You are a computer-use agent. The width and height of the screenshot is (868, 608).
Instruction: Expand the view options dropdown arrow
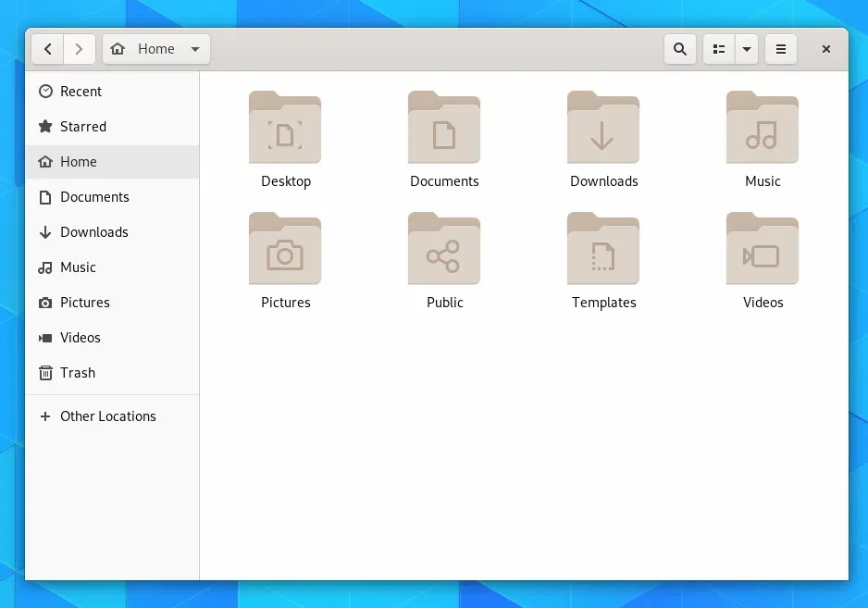(748, 49)
